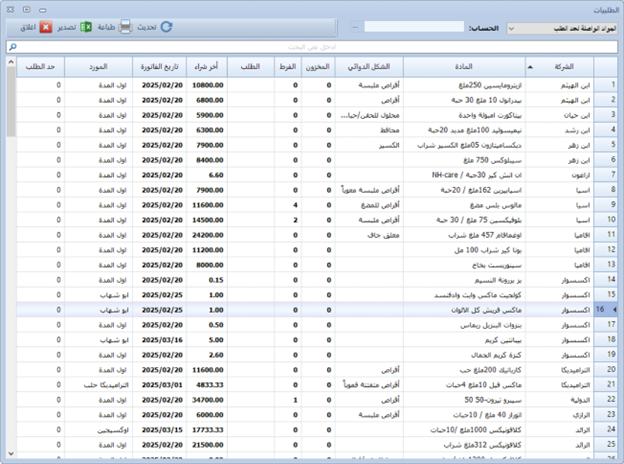Click price cell 6800.00
The width and height of the screenshot is (624, 464).
(207, 100)
